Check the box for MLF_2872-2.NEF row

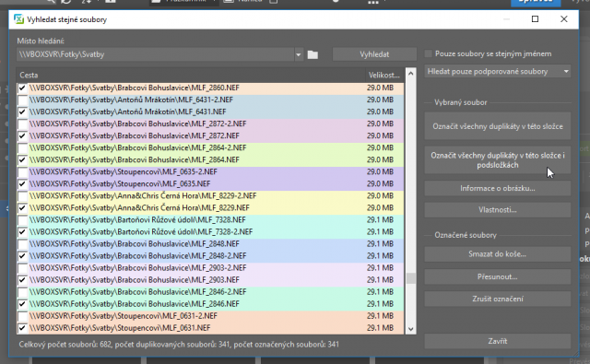(x=22, y=124)
